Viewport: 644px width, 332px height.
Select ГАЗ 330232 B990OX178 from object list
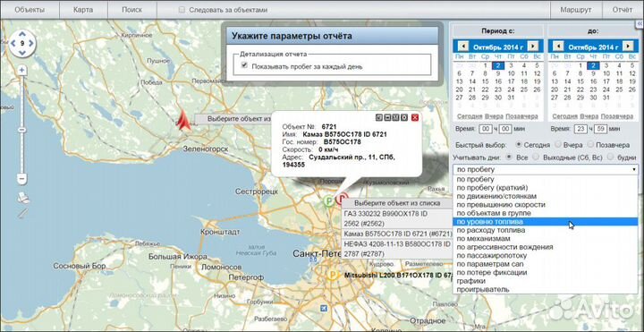(x=396, y=219)
